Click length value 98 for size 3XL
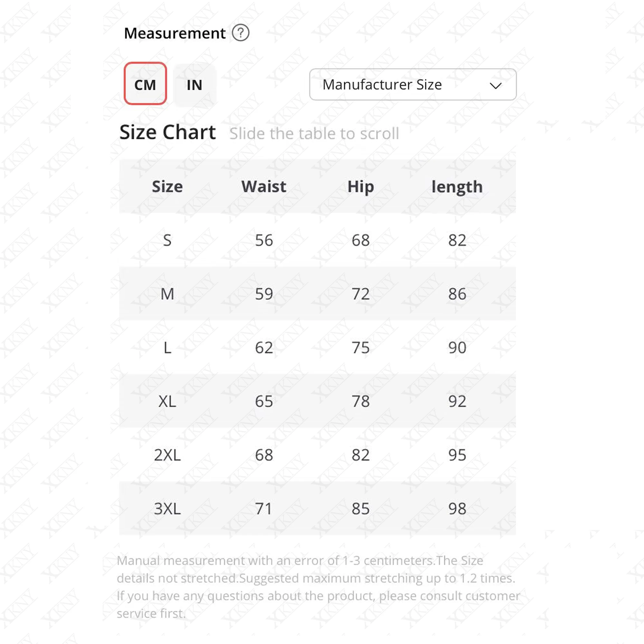The image size is (644, 644). click(x=457, y=508)
